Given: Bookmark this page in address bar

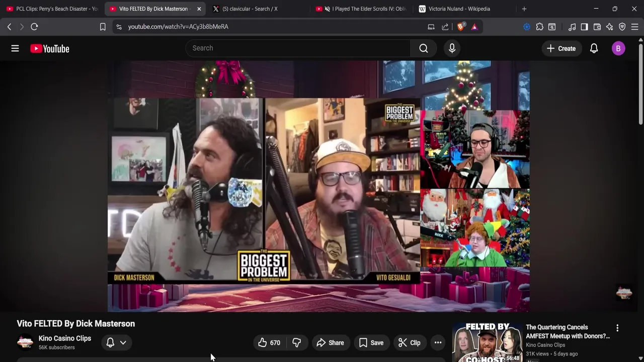Looking at the screenshot, I should click(103, 27).
